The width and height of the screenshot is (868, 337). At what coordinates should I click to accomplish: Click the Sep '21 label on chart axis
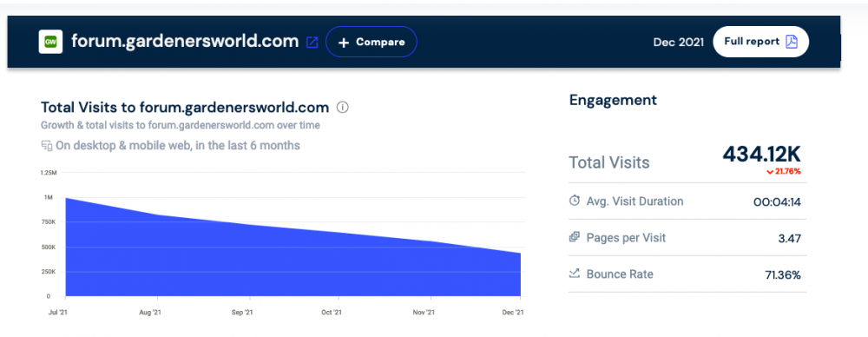pos(241,313)
